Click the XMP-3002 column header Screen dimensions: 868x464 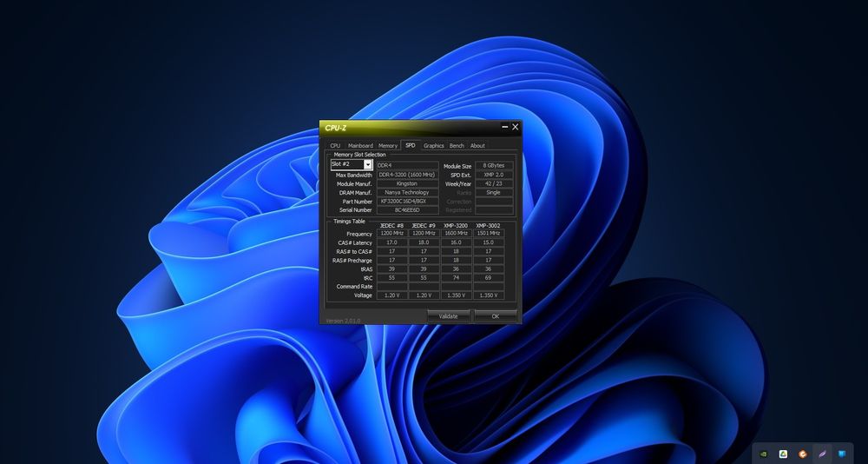point(488,226)
